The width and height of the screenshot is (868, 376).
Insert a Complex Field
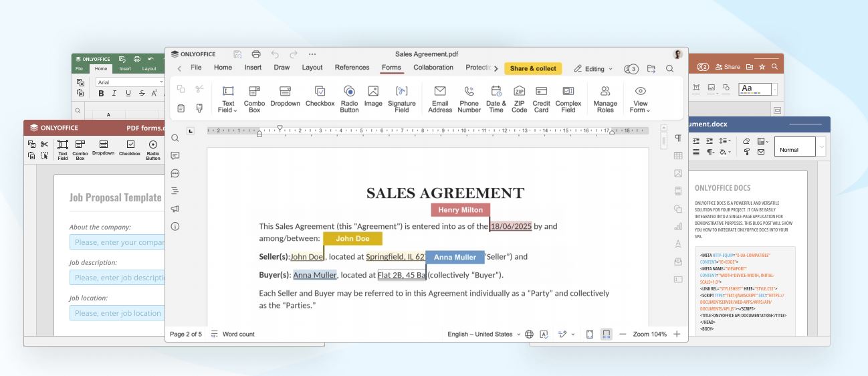point(568,98)
